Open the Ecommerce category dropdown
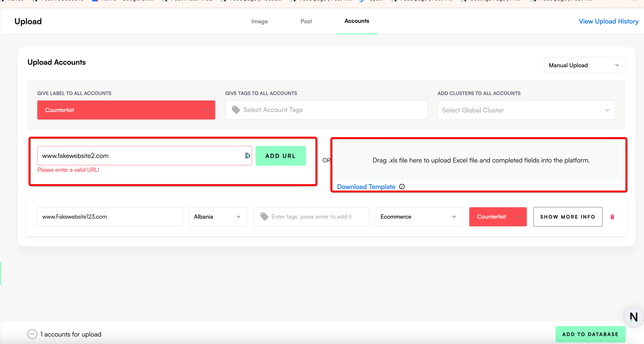This screenshot has width=644, height=344. 419,217
